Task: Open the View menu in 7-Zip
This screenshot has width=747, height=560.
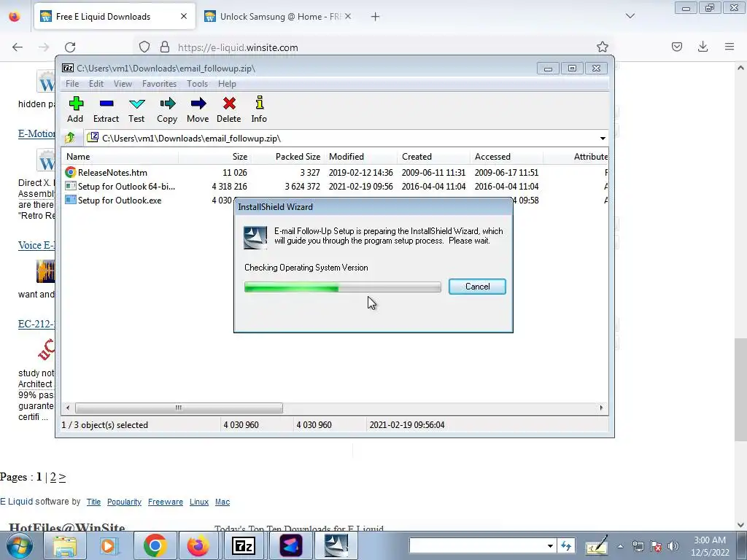Action: point(123,84)
